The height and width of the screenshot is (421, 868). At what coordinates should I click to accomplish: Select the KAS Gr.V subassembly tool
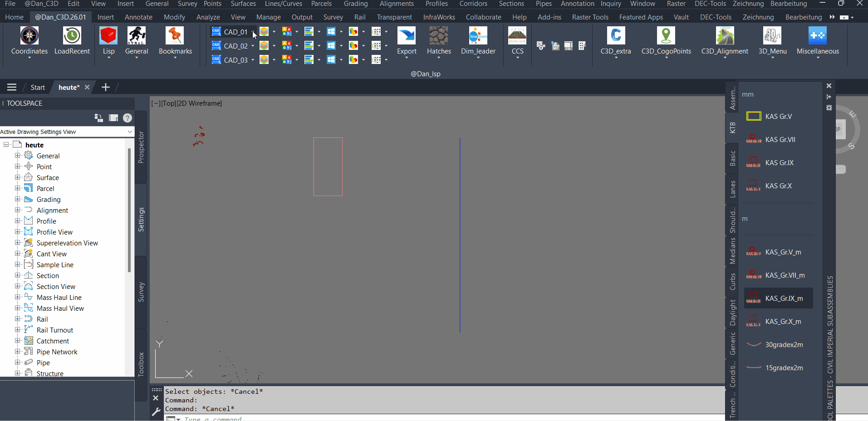(x=779, y=117)
